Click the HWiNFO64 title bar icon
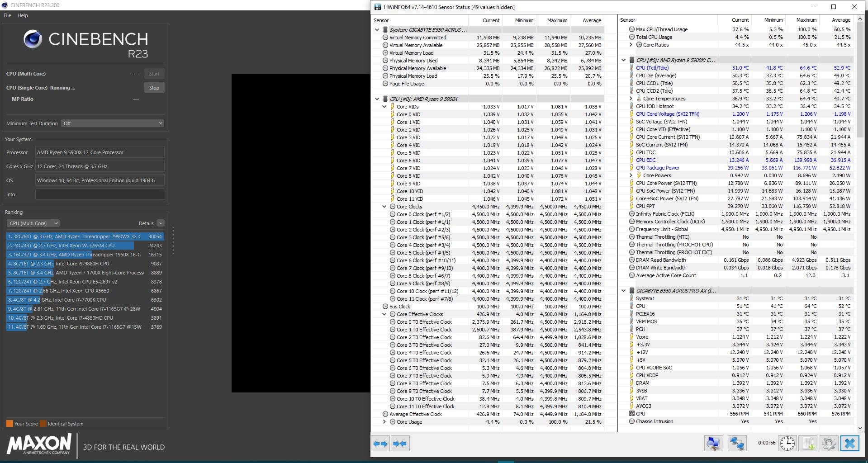 tap(377, 7)
